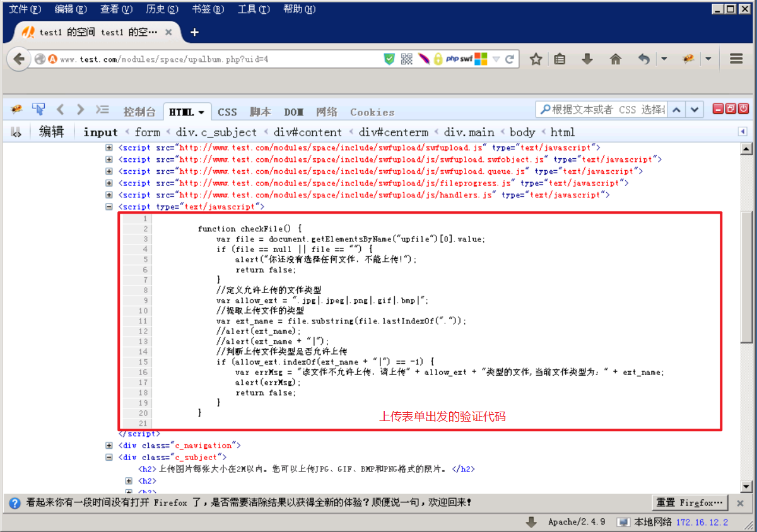Click the security shield icon in the address bar
This screenshot has height=532, width=757.
pyautogui.click(x=389, y=59)
